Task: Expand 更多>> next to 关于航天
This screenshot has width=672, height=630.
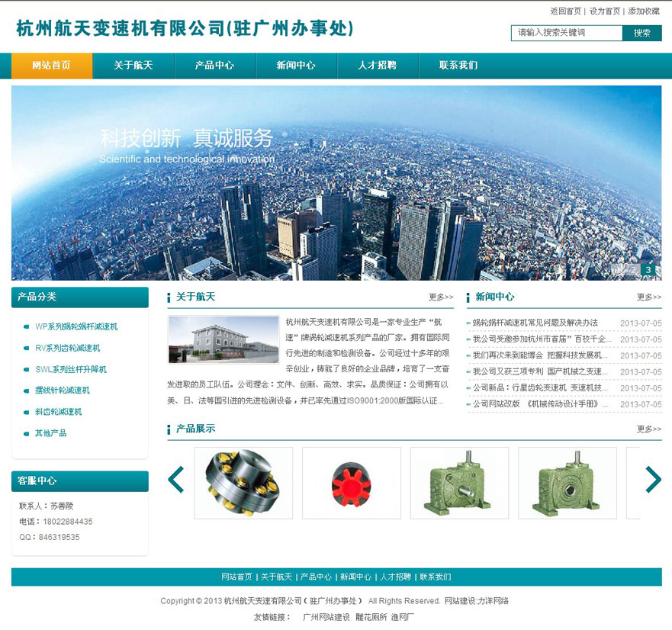Action: click(x=440, y=297)
